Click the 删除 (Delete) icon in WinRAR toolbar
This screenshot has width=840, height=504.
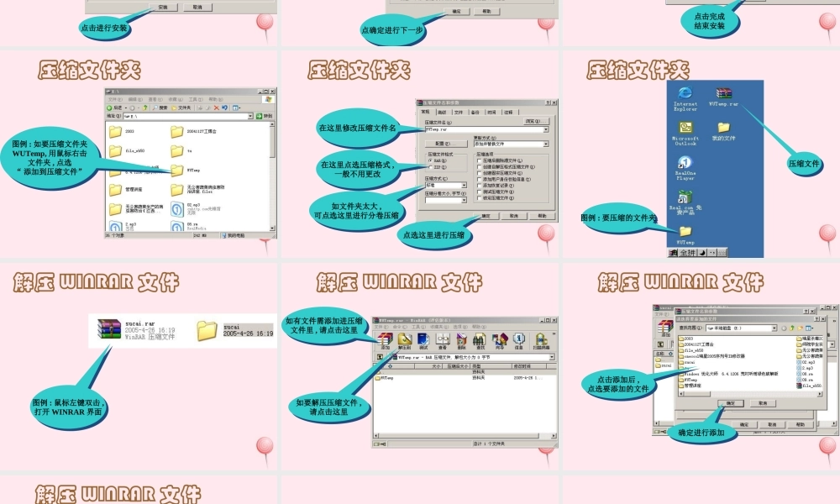pos(461,341)
